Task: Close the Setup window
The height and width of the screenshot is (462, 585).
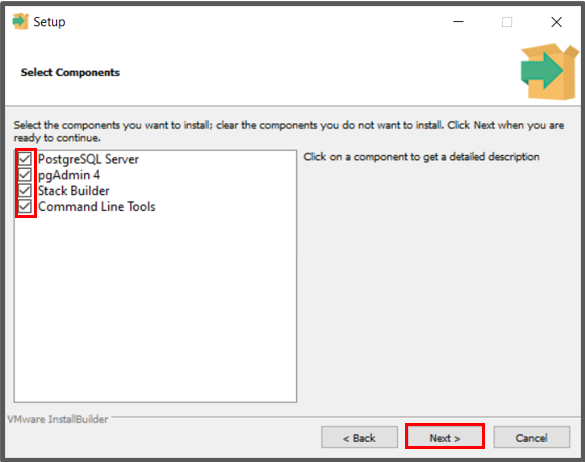Action: tap(556, 22)
